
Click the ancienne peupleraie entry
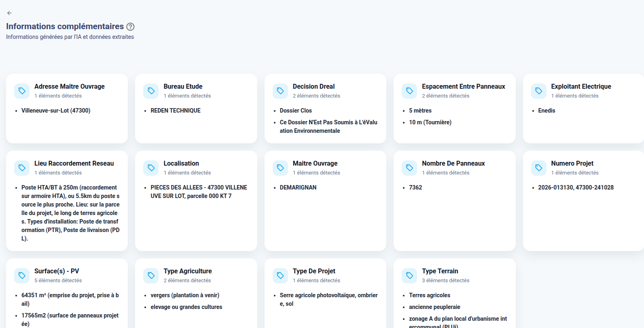(x=434, y=307)
